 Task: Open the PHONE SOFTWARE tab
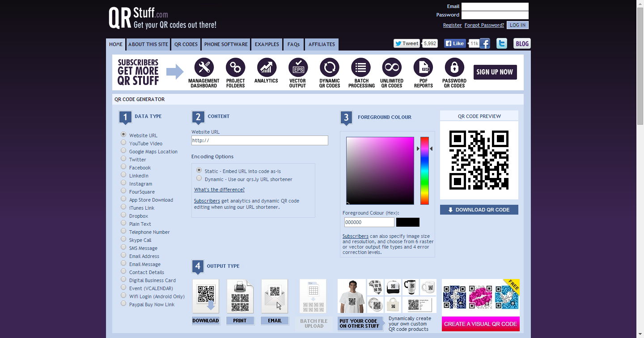click(x=226, y=44)
